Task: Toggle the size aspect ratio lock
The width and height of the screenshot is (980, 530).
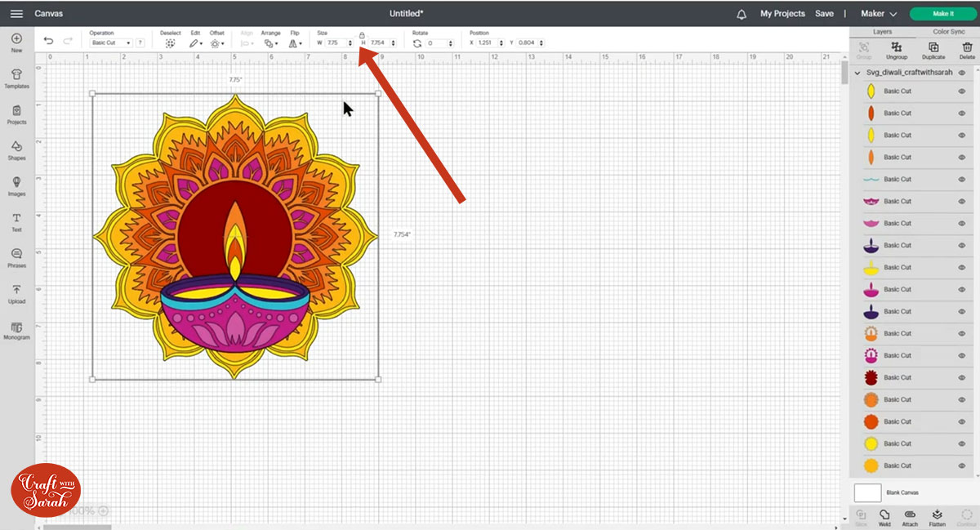Action: (x=362, y=35)
